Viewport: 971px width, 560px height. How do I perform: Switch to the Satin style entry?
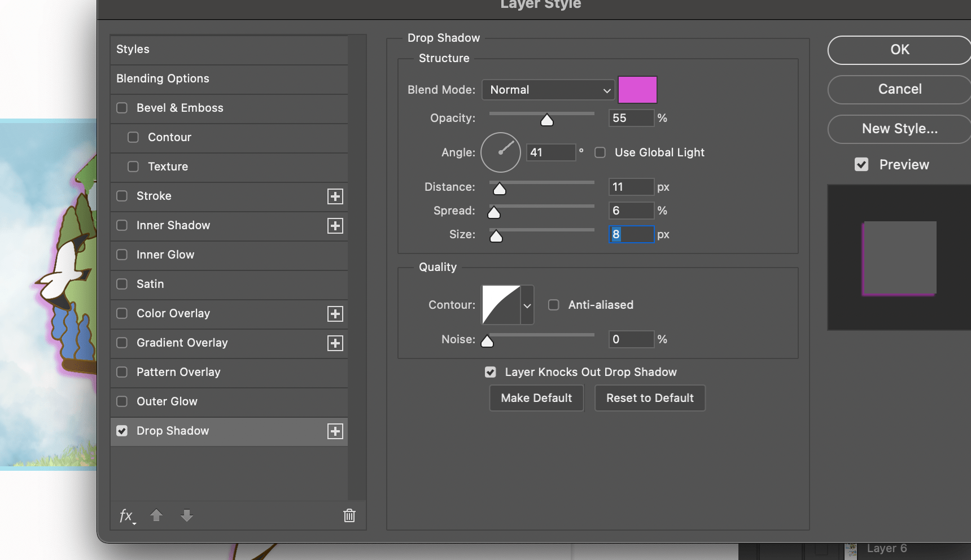tap(150, 284)
